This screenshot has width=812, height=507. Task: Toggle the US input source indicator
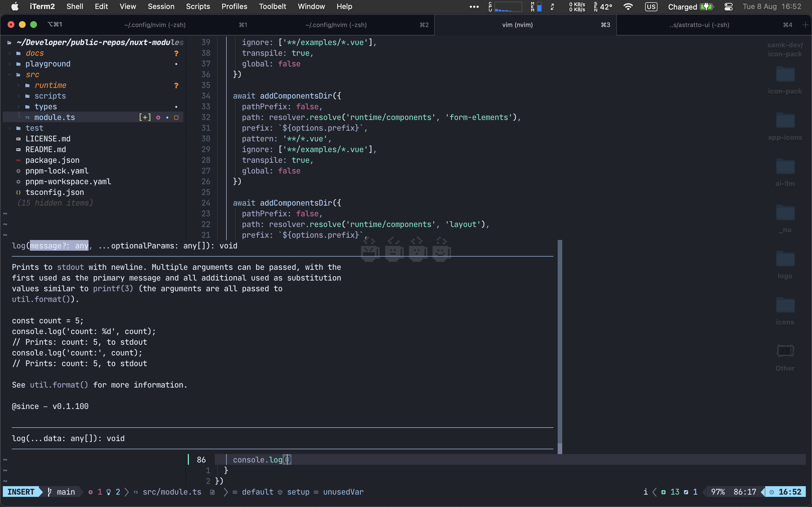tap(651, 7)
